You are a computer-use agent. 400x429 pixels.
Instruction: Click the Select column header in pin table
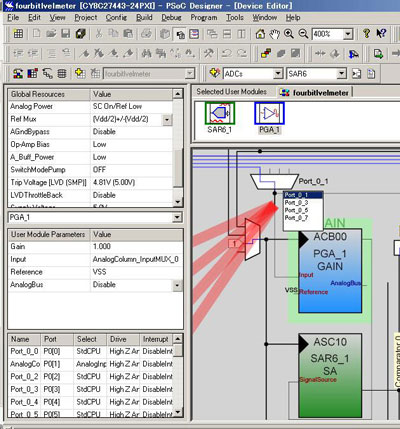(x=90, y=339)
